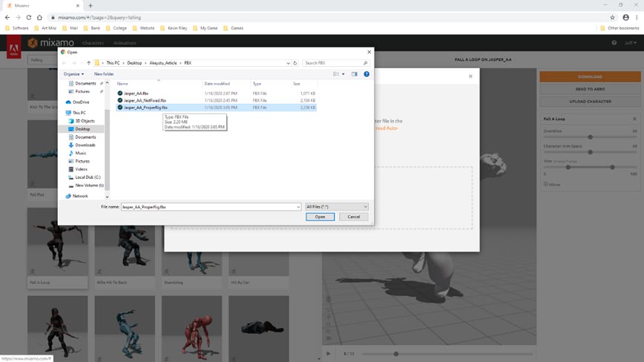The height and width of the screenshot is (362, 644).
Task: Bookmark this page with the star icon
Action: click(x=612, y=18)
